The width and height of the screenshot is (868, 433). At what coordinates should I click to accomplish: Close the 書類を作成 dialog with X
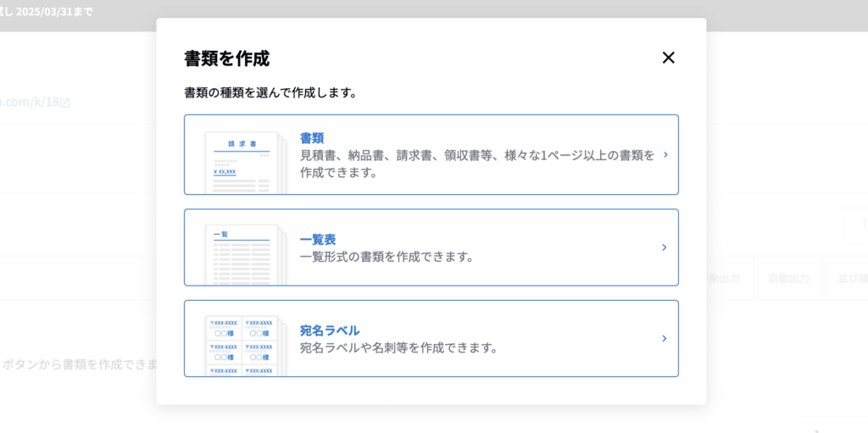(668, 58)
